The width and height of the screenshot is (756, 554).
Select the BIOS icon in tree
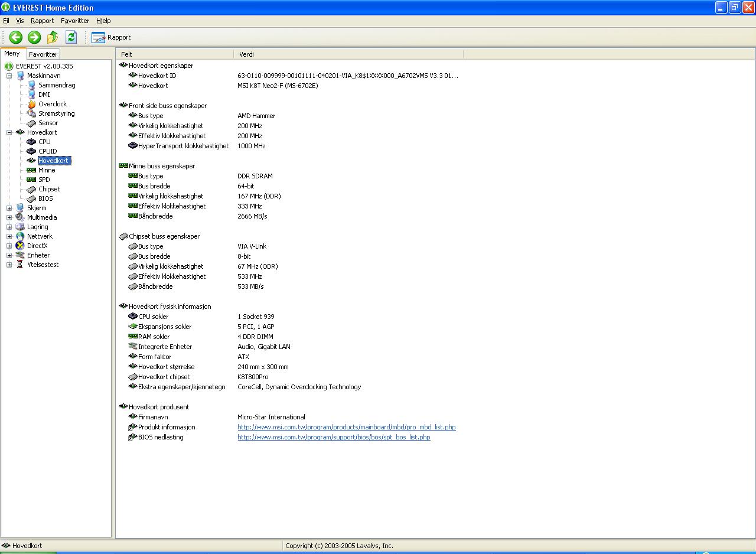click(31, 198)
